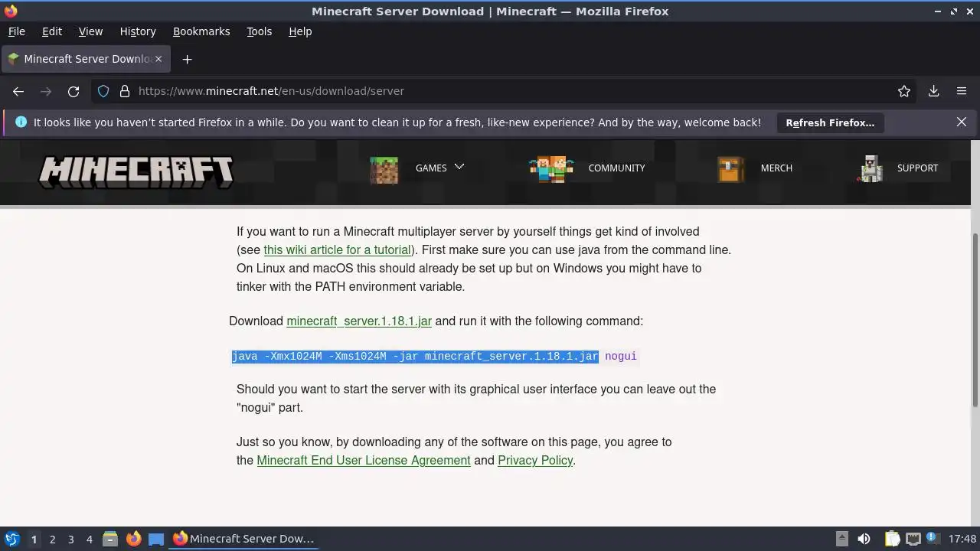Click the show desktop icon in taskbar

156,539
